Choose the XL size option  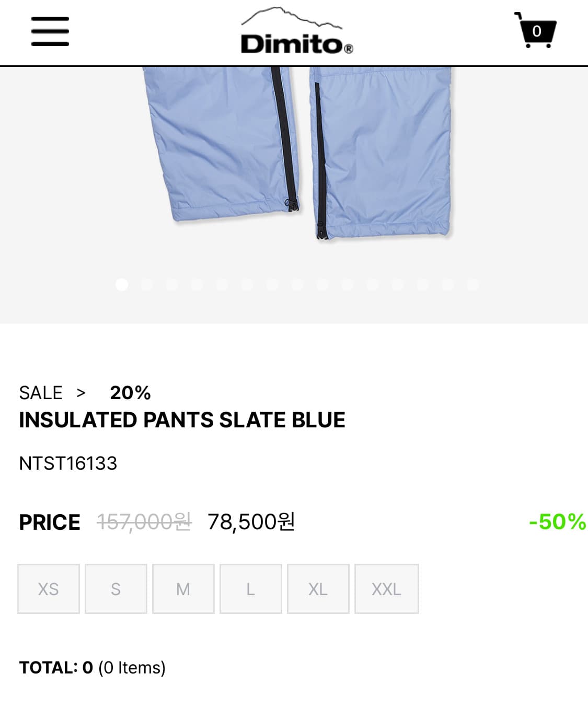tap(318, 589)
